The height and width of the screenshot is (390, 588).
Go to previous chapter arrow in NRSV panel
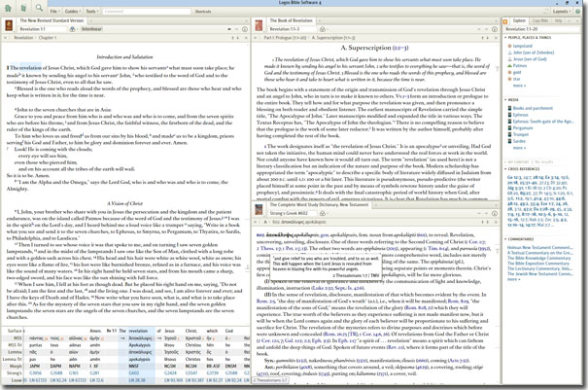(x=232, y=38)
